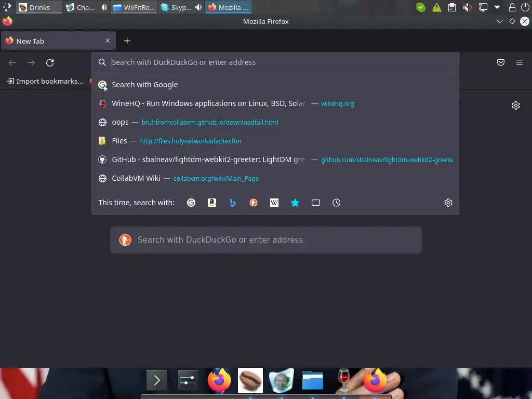This screenshot has height=399, width=532.
Task: Open settings sliders icon in dock
Action: click(x=188, y=380)
